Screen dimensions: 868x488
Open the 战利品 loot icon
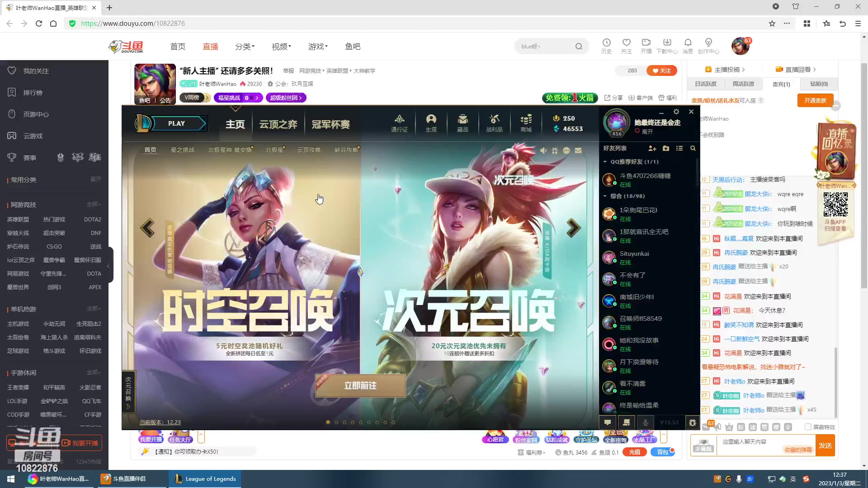pyautogui.click(x=494, y=123)
